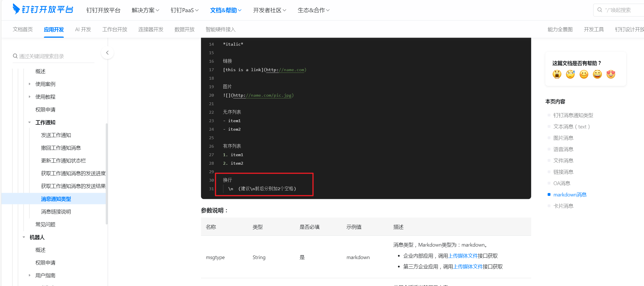Switch to the AI 开发 tab

click(83, 29)
